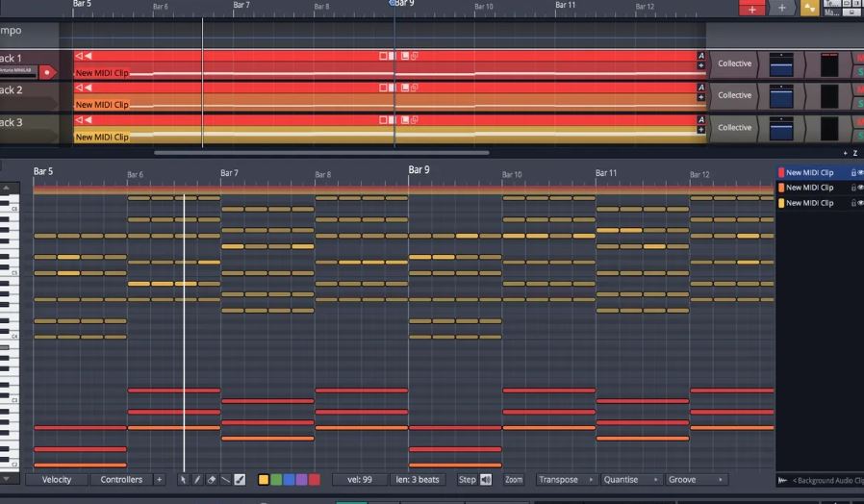Image resolution: width=864 pixels, height=504 pixels.
Task: Select the pencil draw tool in MIDI editor
Action: [197, 480]
